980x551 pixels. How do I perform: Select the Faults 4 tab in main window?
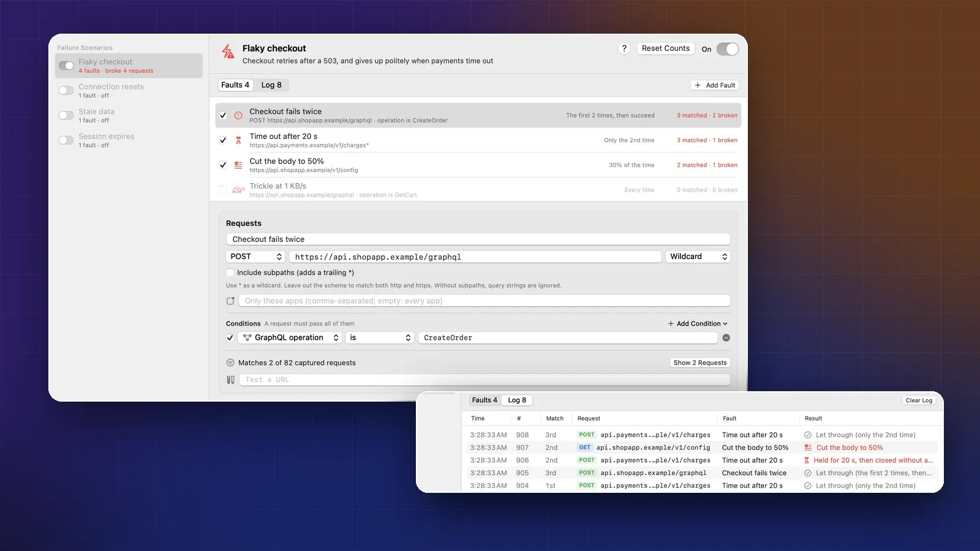[235, 85]
